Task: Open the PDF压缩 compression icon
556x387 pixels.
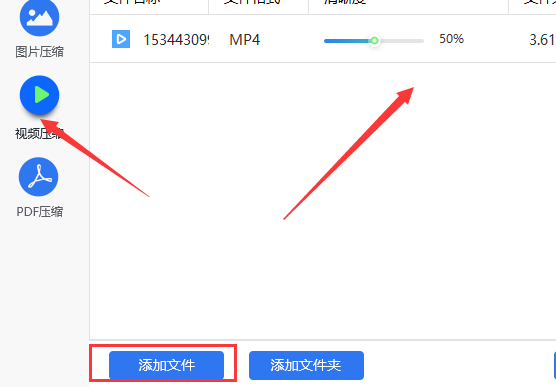Action: (x=38, y=177)
